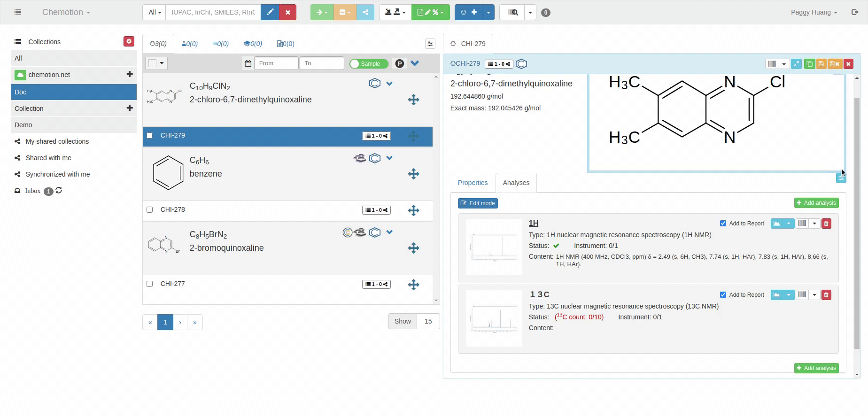Expand the Paggy Huang user menu

(x=814, y=12)
